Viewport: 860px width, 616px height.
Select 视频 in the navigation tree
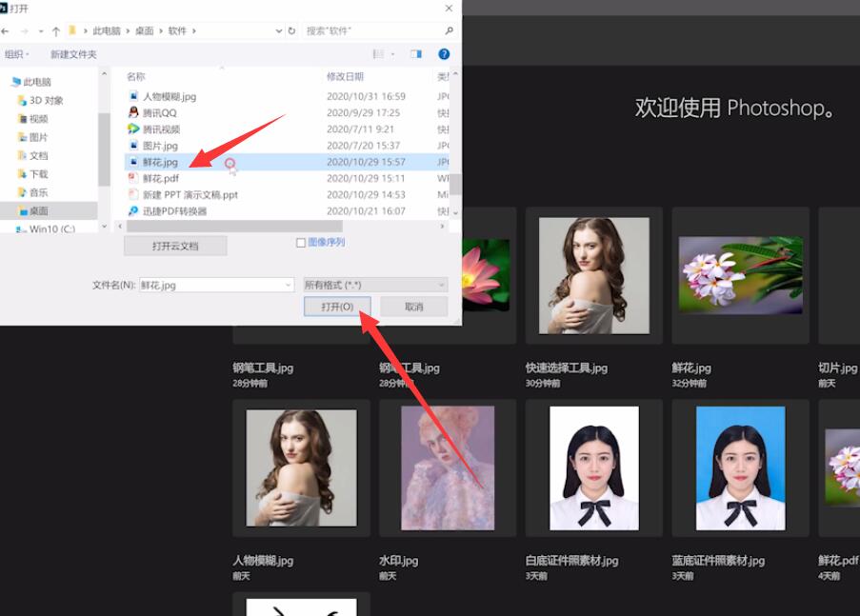click(x=38, y=119)
